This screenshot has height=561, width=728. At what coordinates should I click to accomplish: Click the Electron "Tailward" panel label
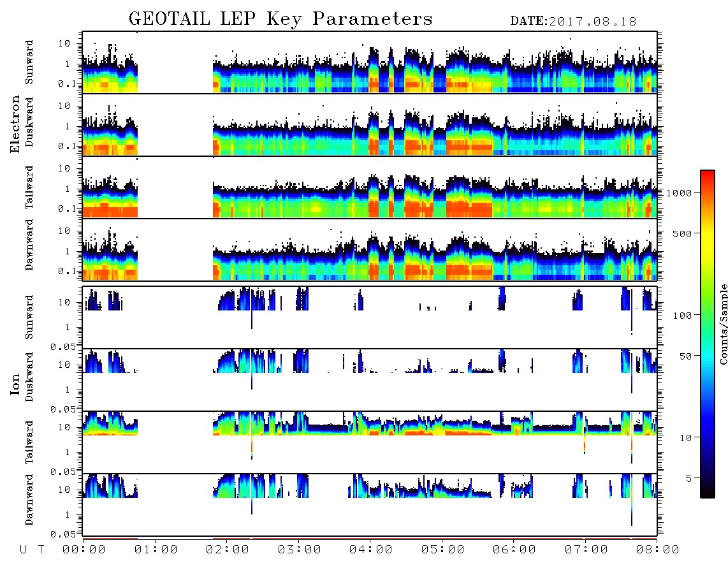pos(29,187)
